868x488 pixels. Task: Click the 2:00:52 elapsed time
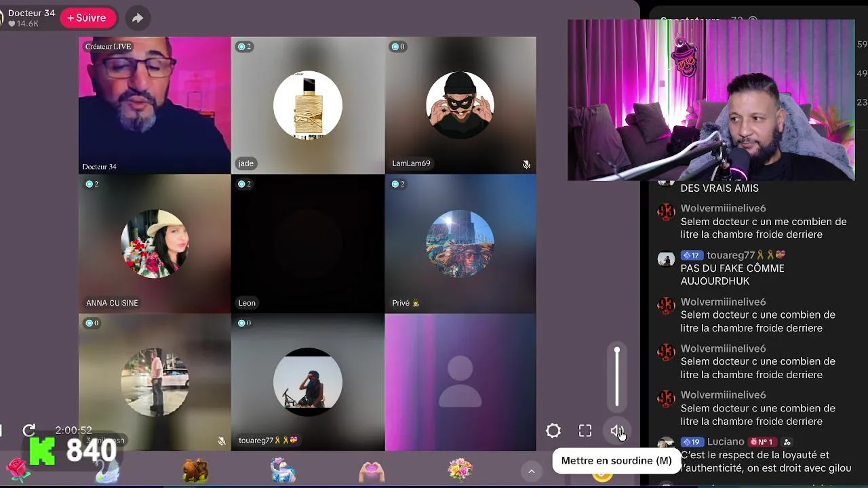(x=73, y=430)
